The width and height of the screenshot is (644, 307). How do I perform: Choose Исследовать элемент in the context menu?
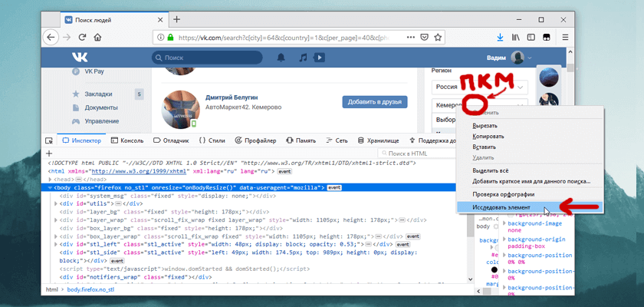(x=530, y=207)
